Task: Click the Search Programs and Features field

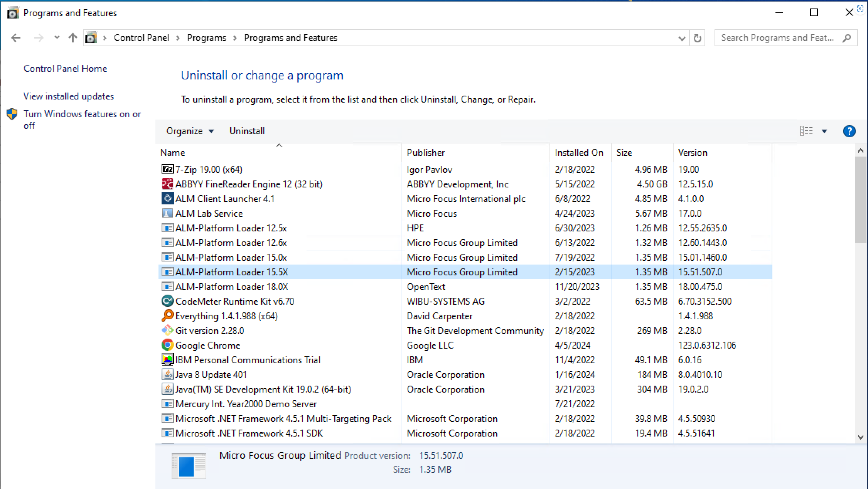Action: 777,38
